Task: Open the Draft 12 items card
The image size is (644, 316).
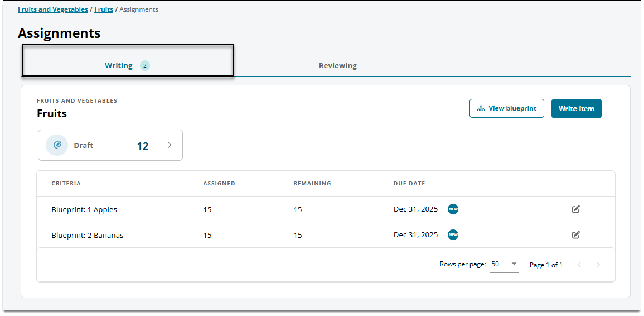Action: (x=110, y=145)
